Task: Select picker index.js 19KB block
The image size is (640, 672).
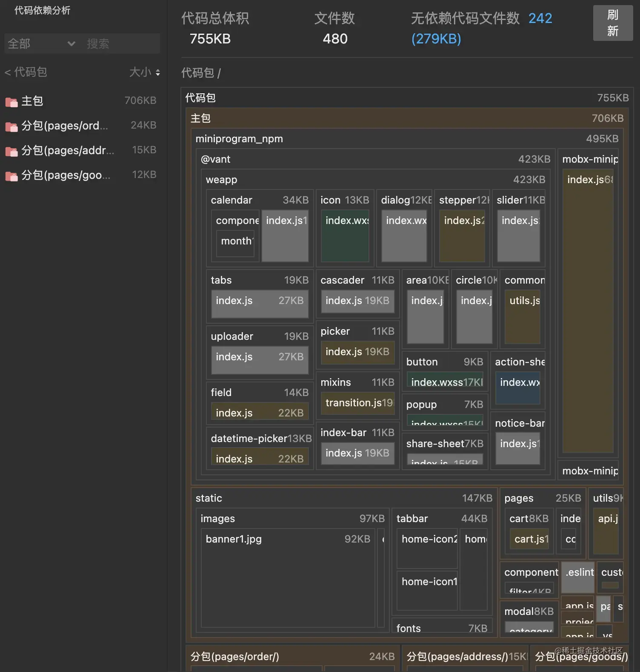Action: coord(357,353)
